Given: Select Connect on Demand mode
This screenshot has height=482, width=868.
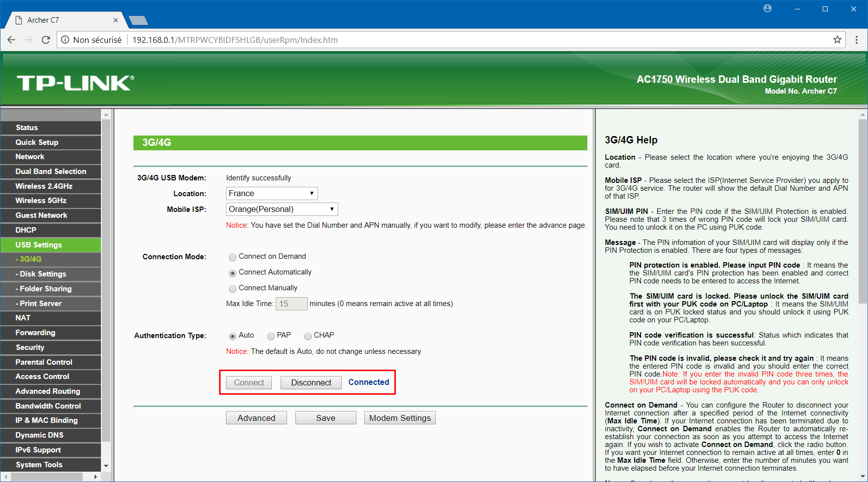Looking at the screenshot, I should [x=232, y=257].
